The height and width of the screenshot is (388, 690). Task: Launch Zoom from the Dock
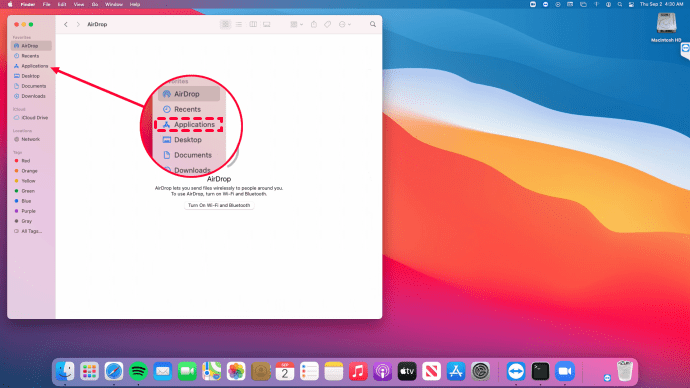point(565,372)
